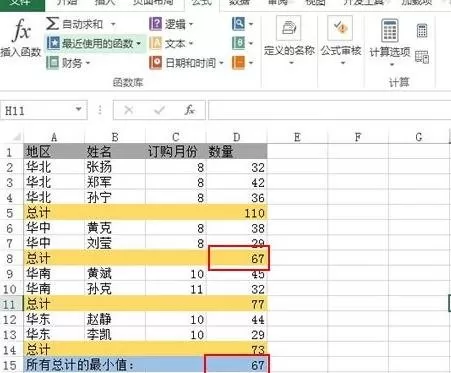This screenshot has height=373, width=451.
Task: Click the fx button beside formula bar
Action: (190, 110)
